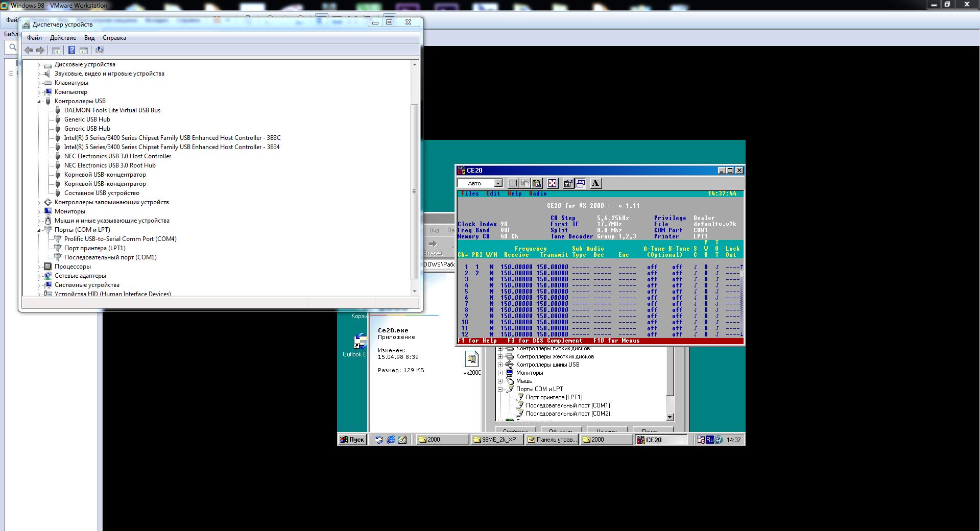Screen dimensions: 980x531
Task: Click the task scheduler tray icon
Action: pyautogui.click(x=701, y=440)
